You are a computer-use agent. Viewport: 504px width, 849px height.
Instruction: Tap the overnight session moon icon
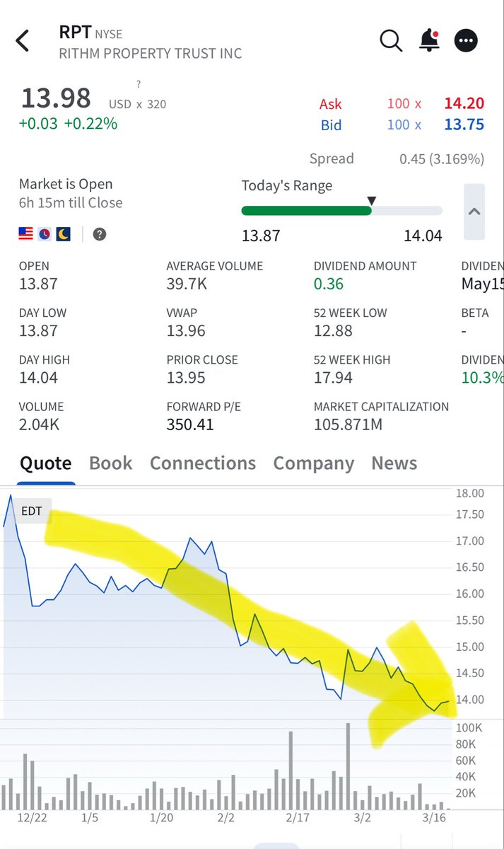pyautogui.click(x=64, y=234)
